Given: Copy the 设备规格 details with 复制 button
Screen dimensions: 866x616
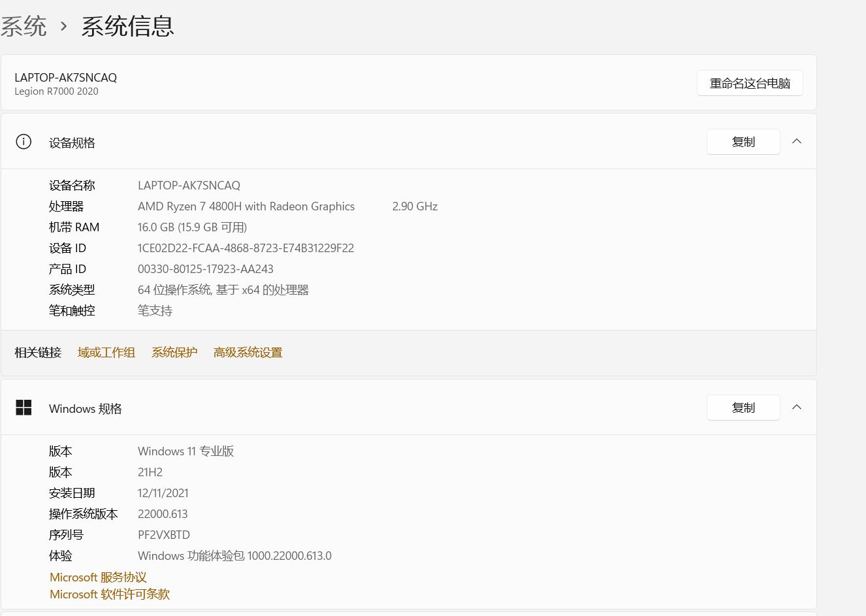Looking at the screenshot, I should coord(743,142).
